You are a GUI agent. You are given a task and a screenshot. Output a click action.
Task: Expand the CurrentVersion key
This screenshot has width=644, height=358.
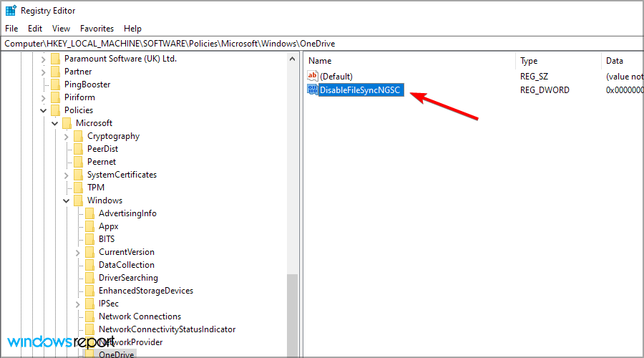[77, 252]
